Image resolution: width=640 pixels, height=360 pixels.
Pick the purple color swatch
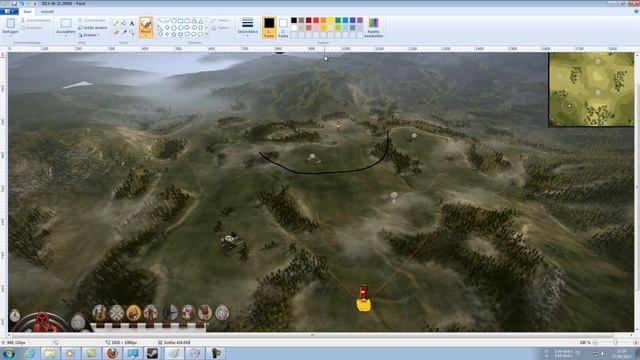click(360, 20)
